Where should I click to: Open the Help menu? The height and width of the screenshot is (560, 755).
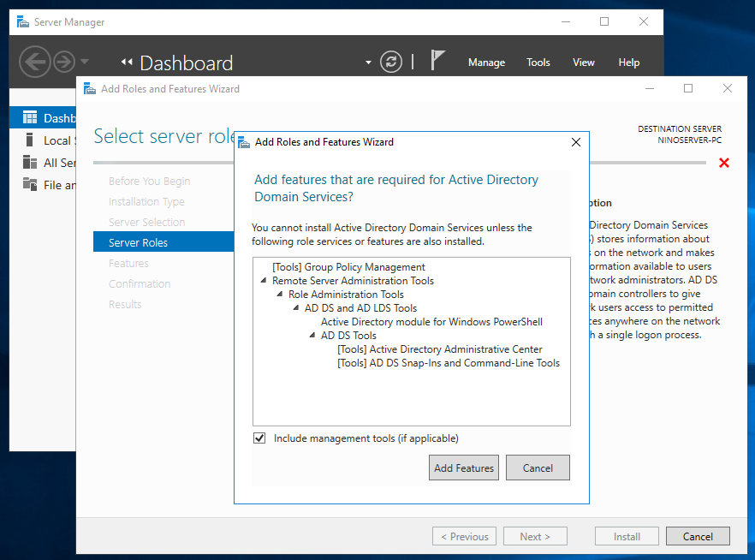pyautogui.click(x=629, y=63)
